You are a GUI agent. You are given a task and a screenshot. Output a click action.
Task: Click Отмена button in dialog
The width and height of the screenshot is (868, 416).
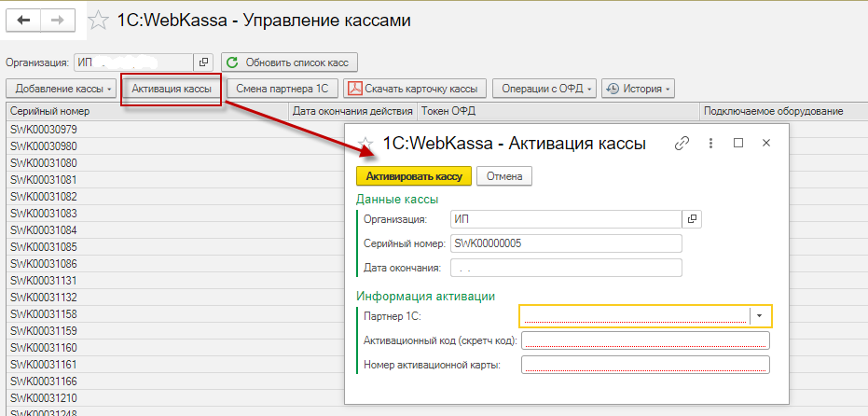(x=504, y=176)
